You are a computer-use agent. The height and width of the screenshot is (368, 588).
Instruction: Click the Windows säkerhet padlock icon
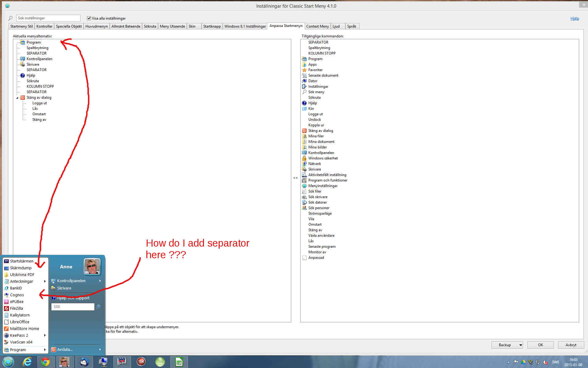304,158
